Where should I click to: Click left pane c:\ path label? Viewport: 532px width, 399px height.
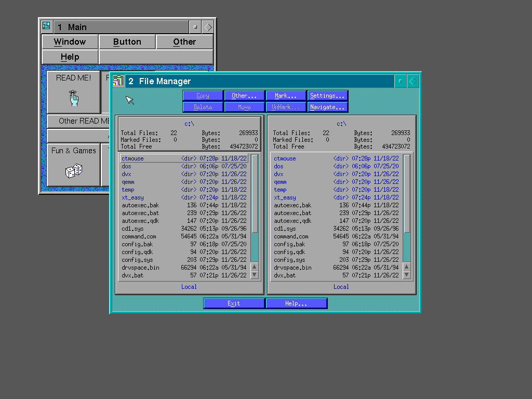pyautogui.click(x=189, y=124)
